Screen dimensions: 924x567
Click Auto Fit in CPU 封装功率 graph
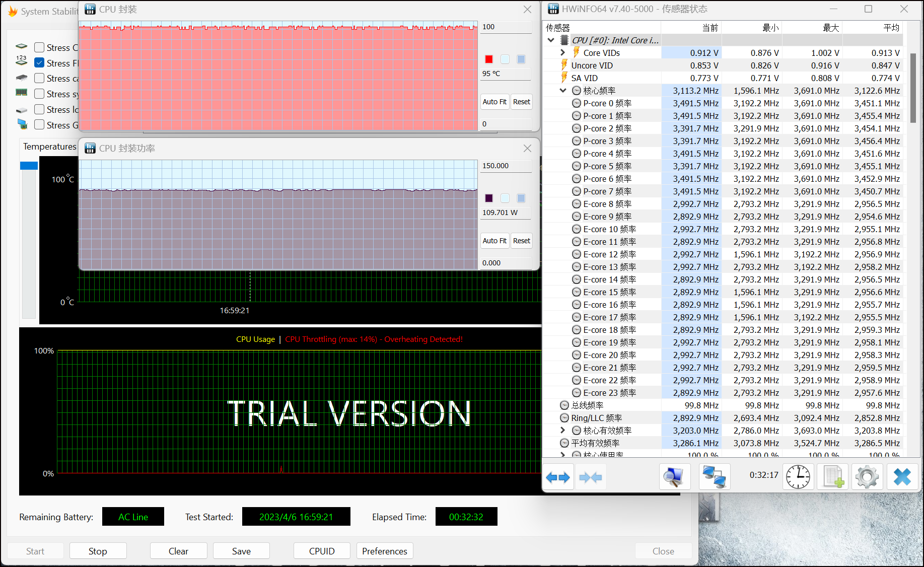(494, 241)
